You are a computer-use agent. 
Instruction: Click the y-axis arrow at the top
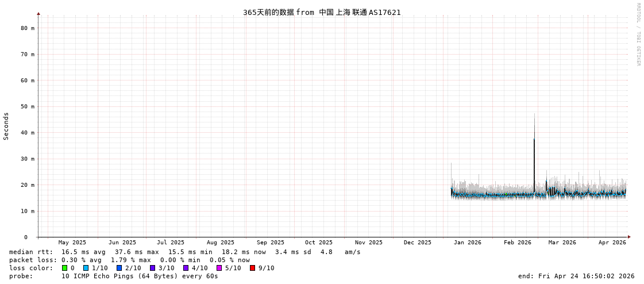click(38, 13)
